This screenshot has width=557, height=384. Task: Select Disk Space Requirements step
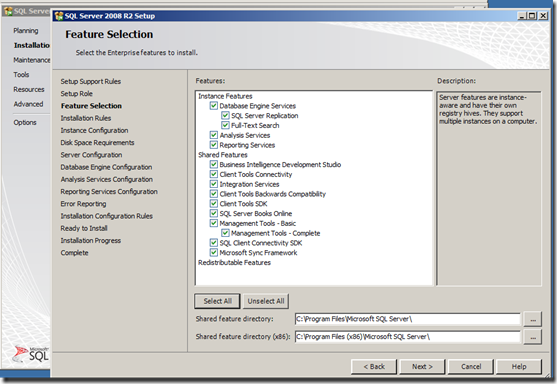(x=97, y=142)
